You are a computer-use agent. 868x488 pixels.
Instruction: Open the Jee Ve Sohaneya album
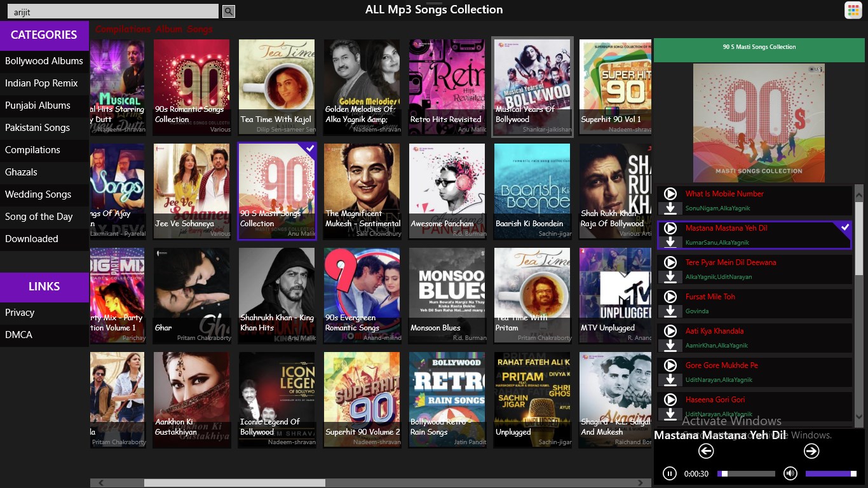click(192, 191)
